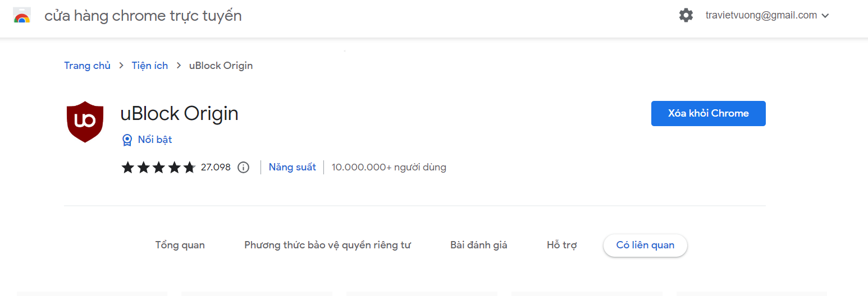Open the Tiện ích breadcrumb link
Viewport: 868px width, 296px height.
(x=150, y=66)
